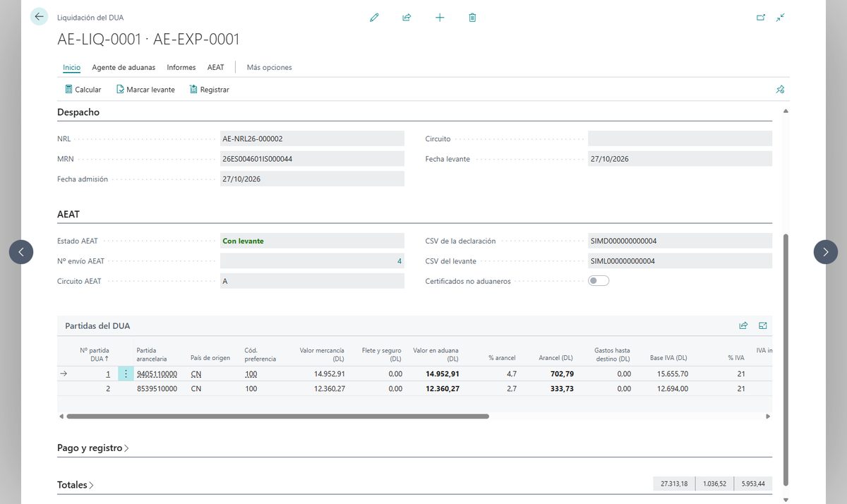Viewport: 847px width, 504px height.
Task: Expand the Totales section
Action: pyautogui.click(x=75, y=485)
